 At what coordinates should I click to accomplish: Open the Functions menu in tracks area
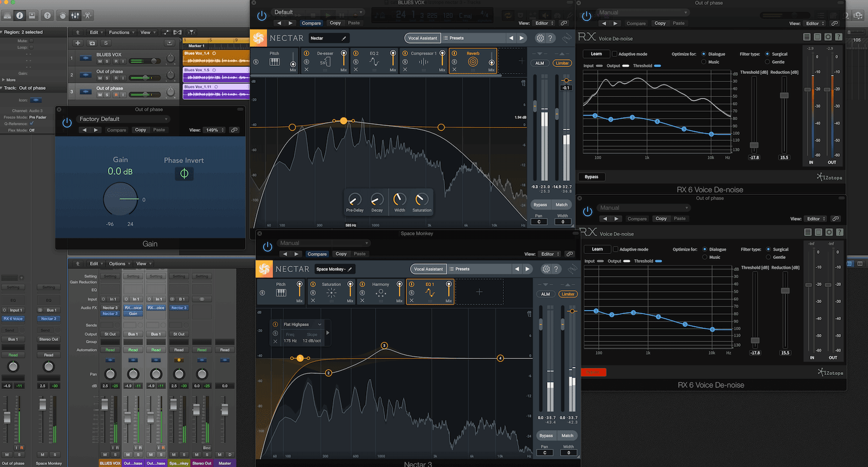coord(122,32)
